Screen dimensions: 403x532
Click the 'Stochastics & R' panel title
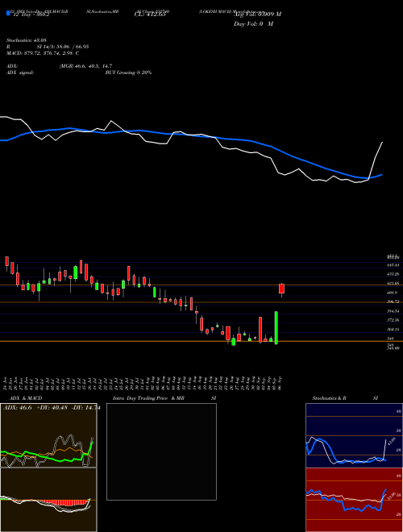(x=329, y=398)
